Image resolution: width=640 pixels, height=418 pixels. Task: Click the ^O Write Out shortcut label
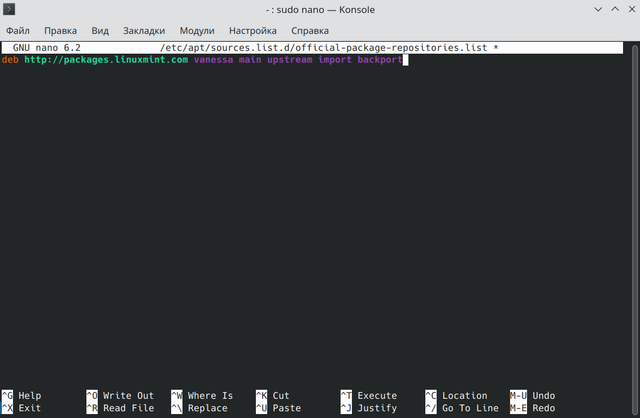(120, 396)
